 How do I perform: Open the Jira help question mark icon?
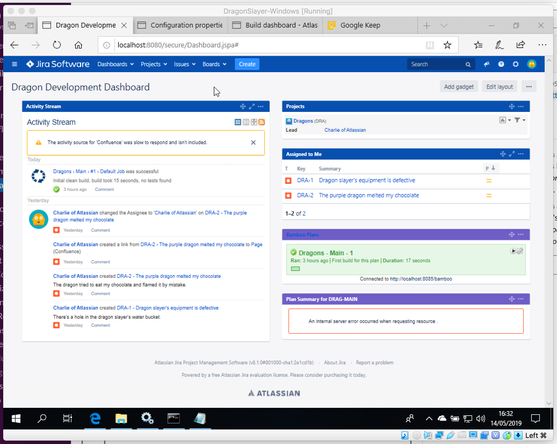tap(501, 64)
